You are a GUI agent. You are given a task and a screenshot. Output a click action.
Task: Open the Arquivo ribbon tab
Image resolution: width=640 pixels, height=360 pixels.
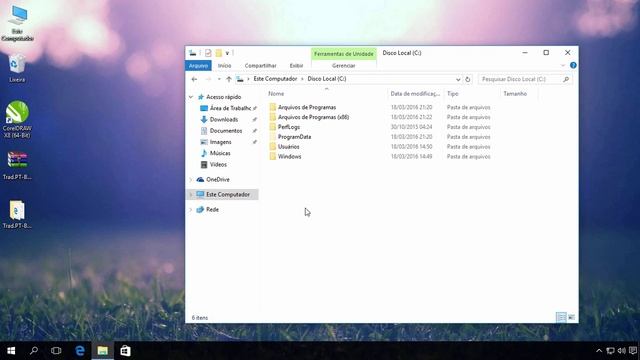point(198,66)
